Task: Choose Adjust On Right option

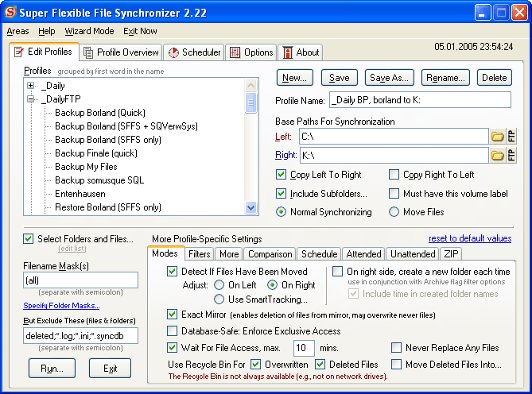Action: point(272,285)
